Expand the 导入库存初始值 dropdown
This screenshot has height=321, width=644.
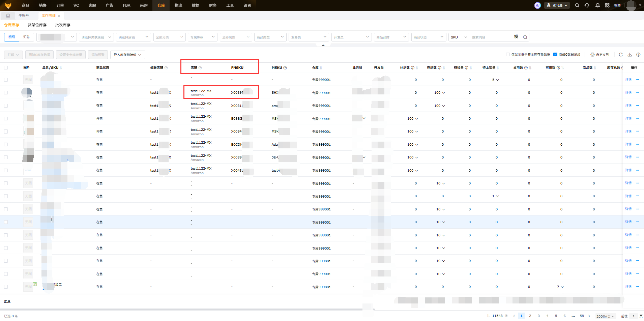127,55
